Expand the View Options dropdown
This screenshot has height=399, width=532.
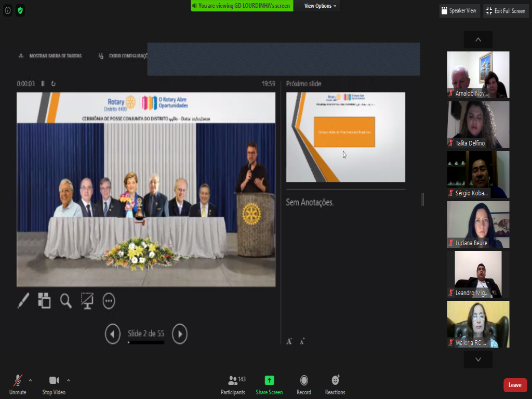[320, 6]
